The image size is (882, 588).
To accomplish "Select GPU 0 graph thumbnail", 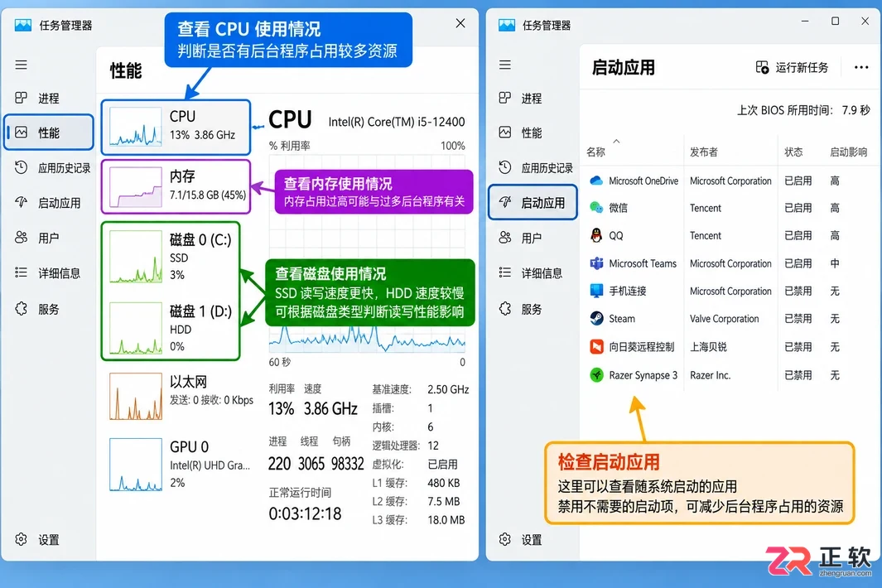I will pyautogui.click(x=136, y=465).
